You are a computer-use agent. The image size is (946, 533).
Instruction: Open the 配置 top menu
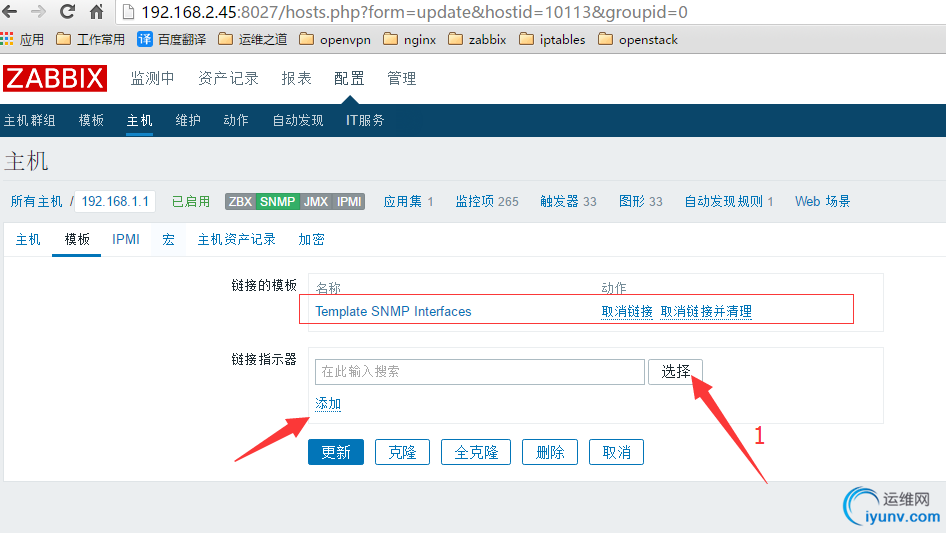349,78
